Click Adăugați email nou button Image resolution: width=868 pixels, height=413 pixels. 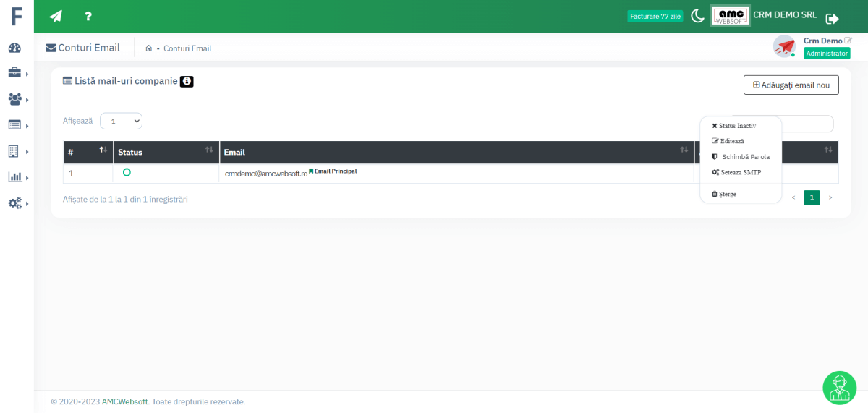pyautogui.click(x=791, y=85)
